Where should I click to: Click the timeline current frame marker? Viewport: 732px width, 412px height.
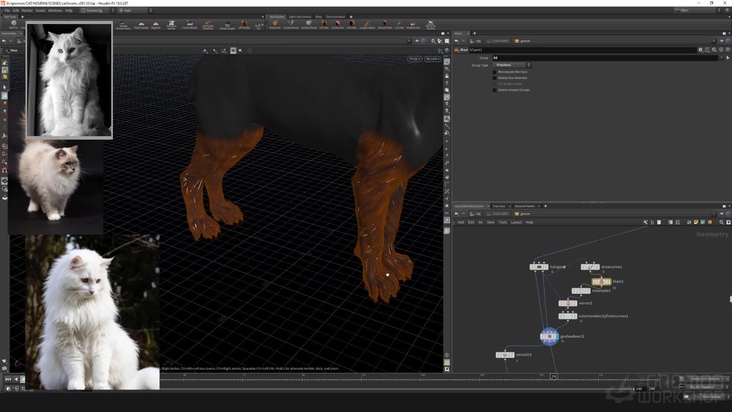click(554, 377)
